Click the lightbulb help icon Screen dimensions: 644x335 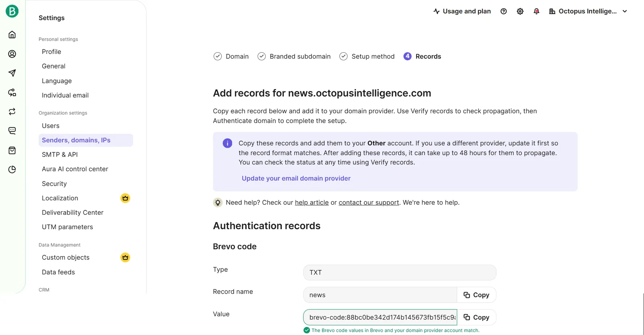[x=218, y=203]
